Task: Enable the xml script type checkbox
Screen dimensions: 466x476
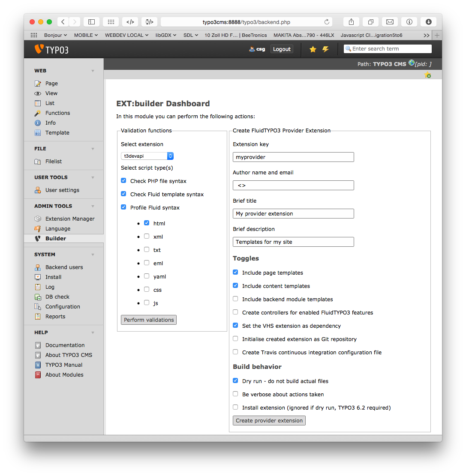Action: 147,236
